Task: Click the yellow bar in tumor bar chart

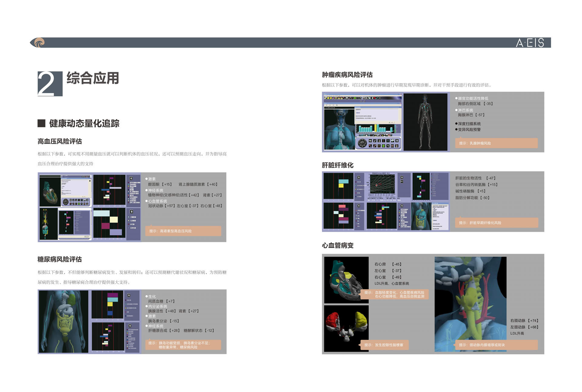Action: [376, 128]
